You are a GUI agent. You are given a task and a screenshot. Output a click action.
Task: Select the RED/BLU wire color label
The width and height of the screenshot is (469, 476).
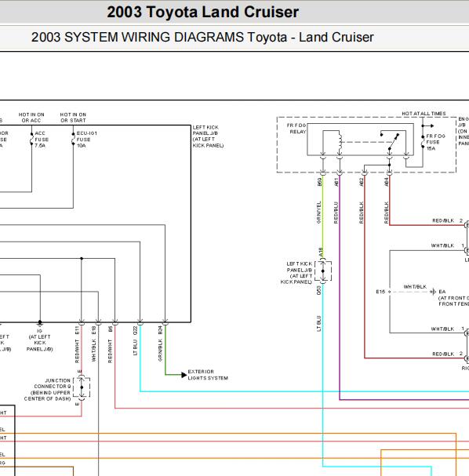[336, 213]
